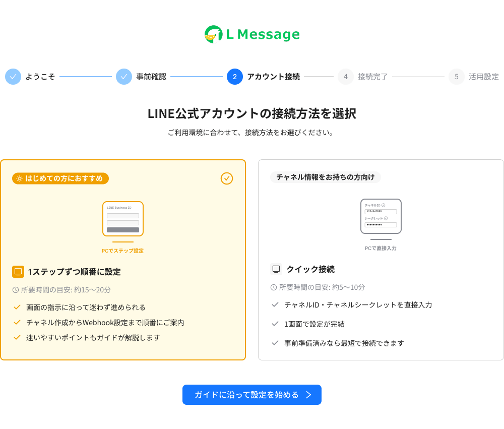Click the PCで直接入力 caption
This screenshot has height=429, width=504.
[x=381, y=248]
